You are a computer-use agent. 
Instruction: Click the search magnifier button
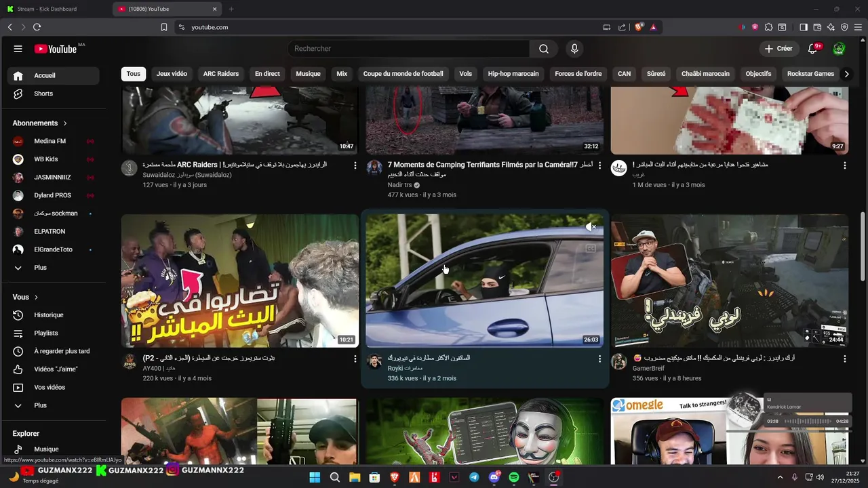tap(544, 49)
